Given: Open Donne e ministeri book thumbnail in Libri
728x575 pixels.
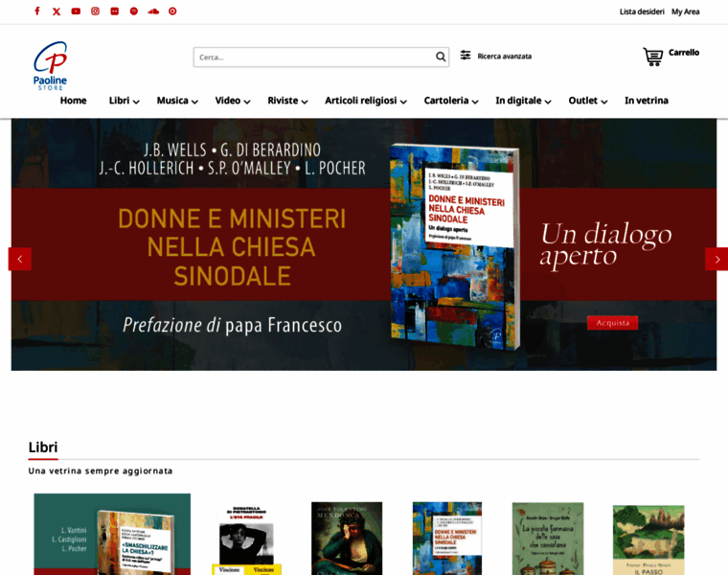Looking at the screenshot, I should pos(447,539).
